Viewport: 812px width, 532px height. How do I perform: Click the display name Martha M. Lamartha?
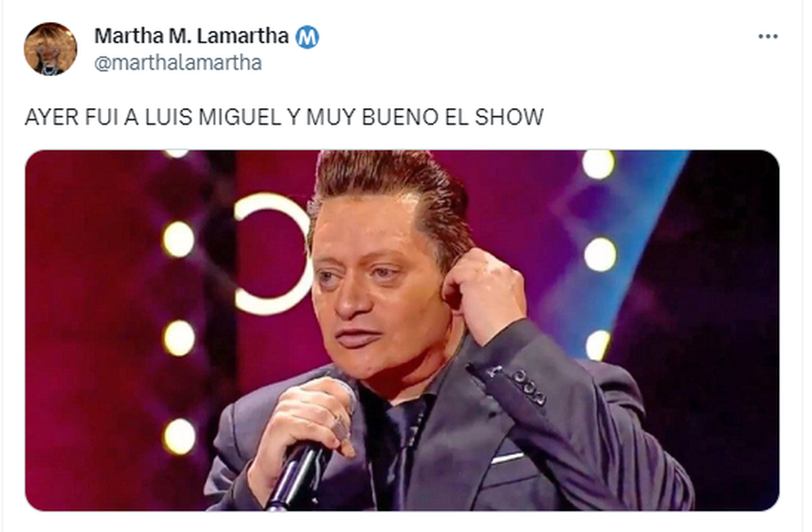[191, 36]
